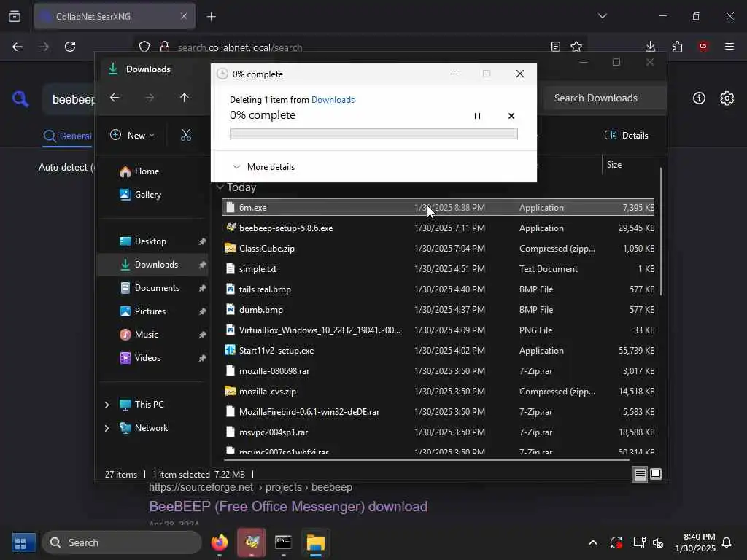The width and height of the screenshot is (747, 560).
Task: Collapse the Today group
Action: [x=220, y=187]
